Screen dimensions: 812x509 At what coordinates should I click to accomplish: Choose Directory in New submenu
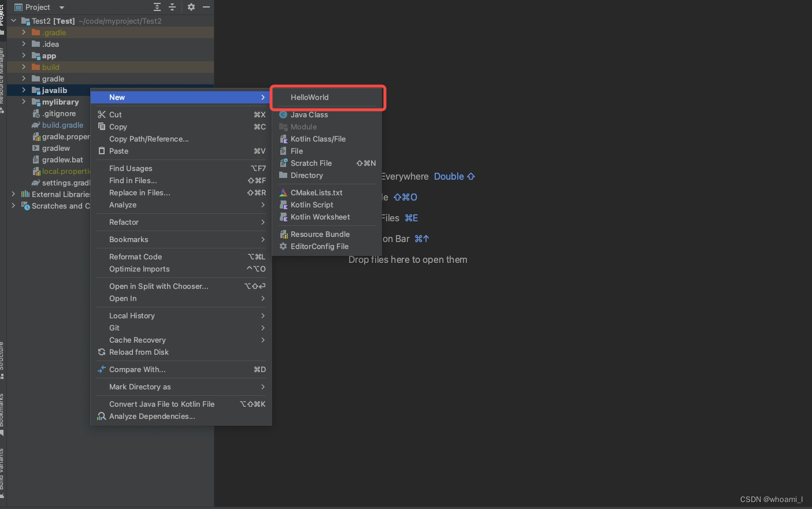[327, 175]
